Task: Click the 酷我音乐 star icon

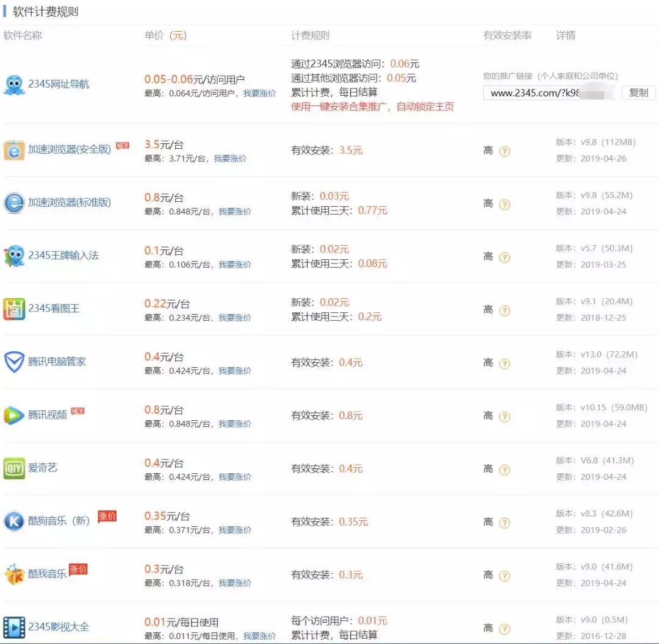Action: (13, 571)
